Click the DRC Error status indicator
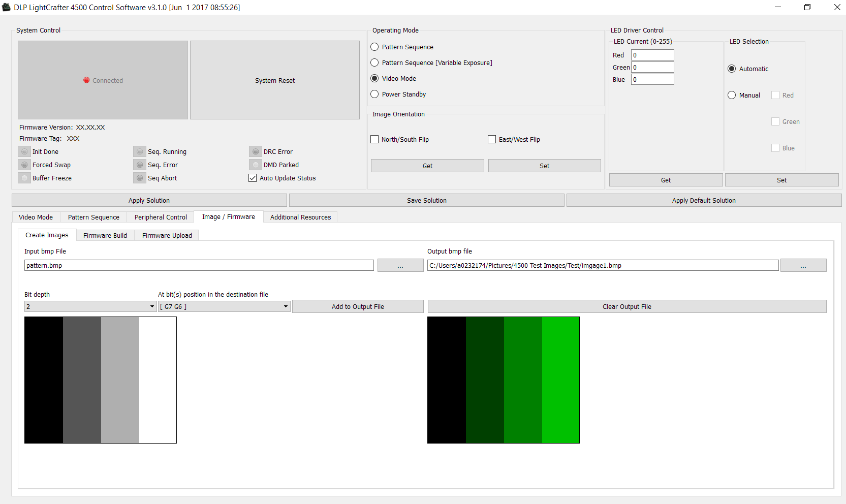 click(256, 151)
